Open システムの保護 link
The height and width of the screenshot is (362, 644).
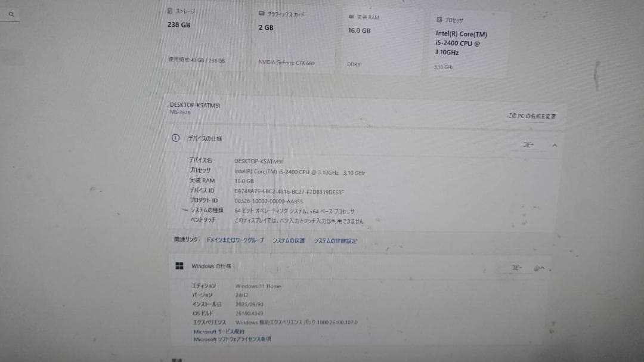[x=289, y=241]
